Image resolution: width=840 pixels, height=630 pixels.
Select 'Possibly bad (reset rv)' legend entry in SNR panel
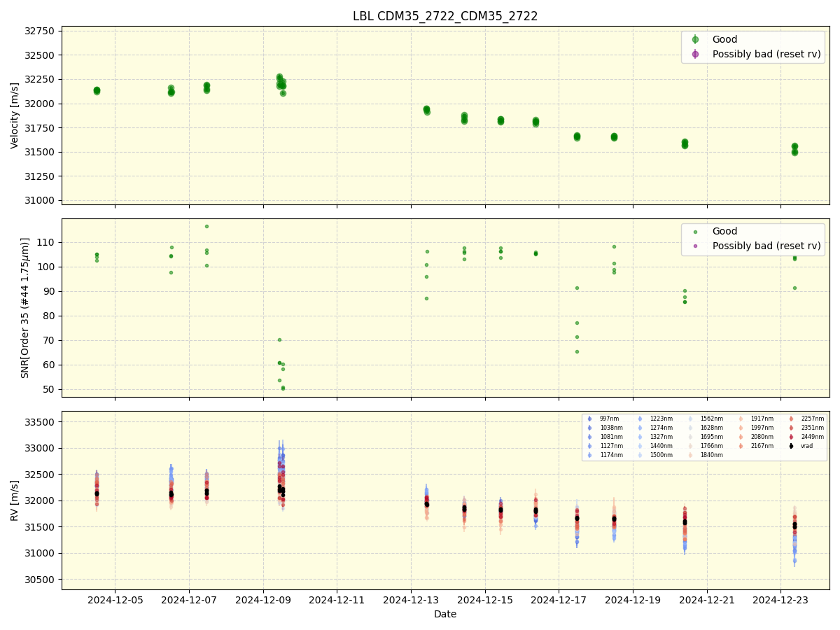pos(766,246)
